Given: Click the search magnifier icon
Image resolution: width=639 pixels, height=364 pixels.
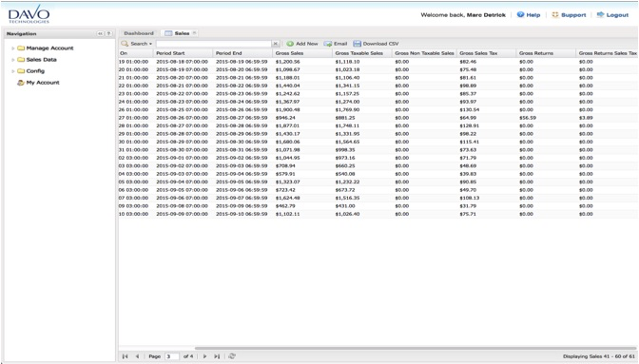Looking at the screenshot, I should [x=125, y=44].
